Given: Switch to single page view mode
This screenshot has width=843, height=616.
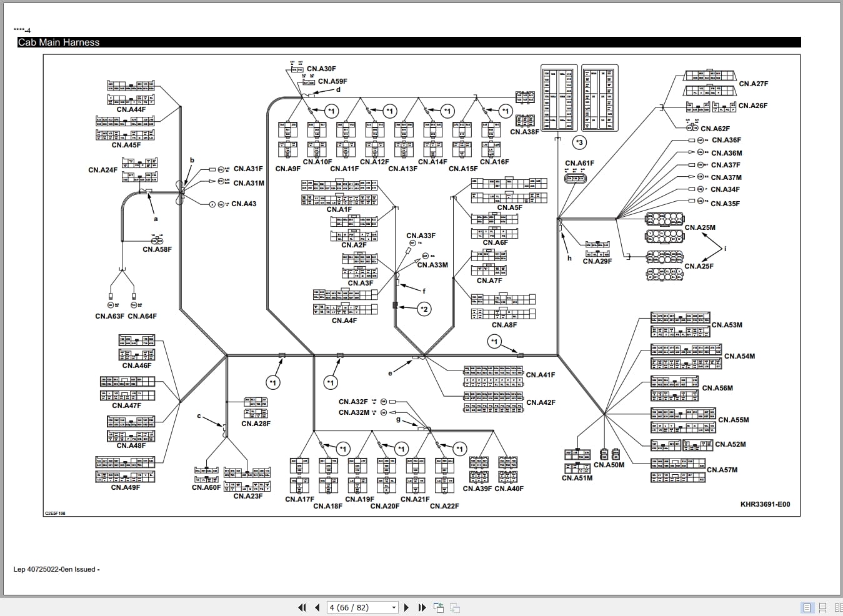Looking at the screenshot, I should point(807,607).
